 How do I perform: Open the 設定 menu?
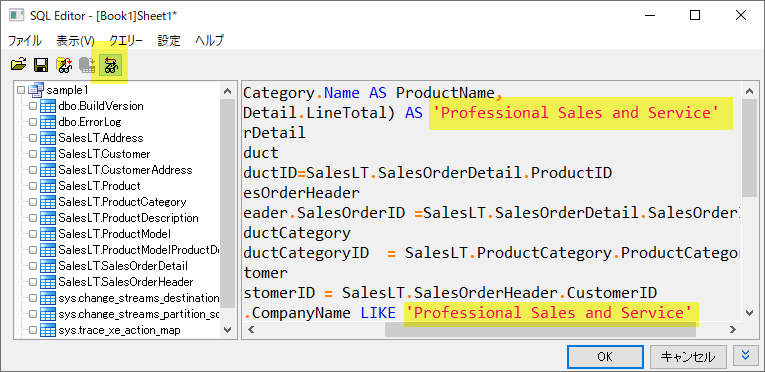(169, 41)
